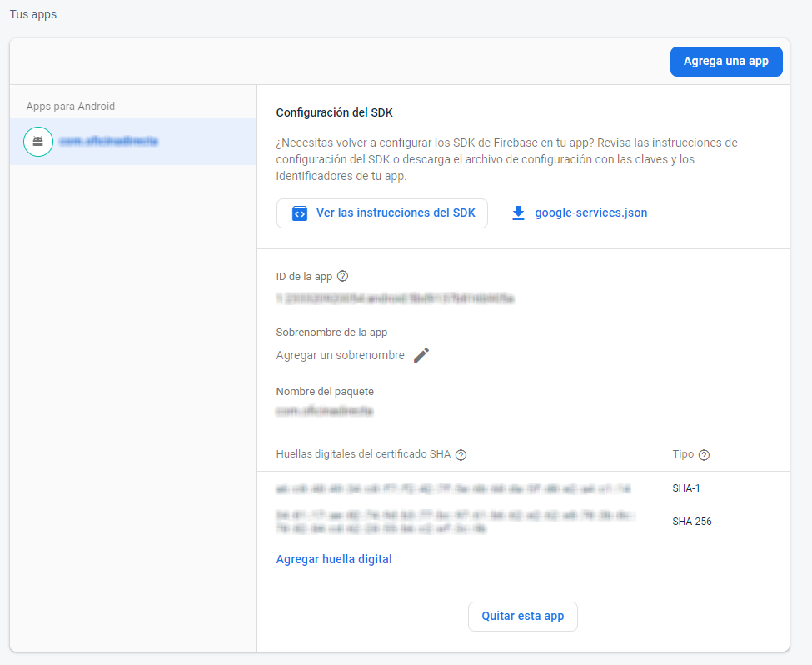Image resolution: width=812 pixels, height=665 pixels.
Task: Click the Apps para Android section header
Action: click(x=71, y=107)
